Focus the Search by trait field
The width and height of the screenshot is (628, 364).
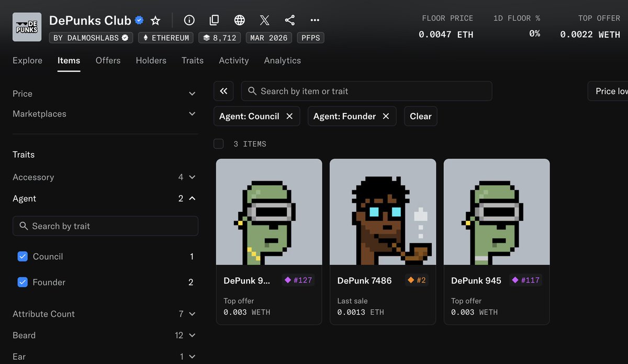point(105,226)
